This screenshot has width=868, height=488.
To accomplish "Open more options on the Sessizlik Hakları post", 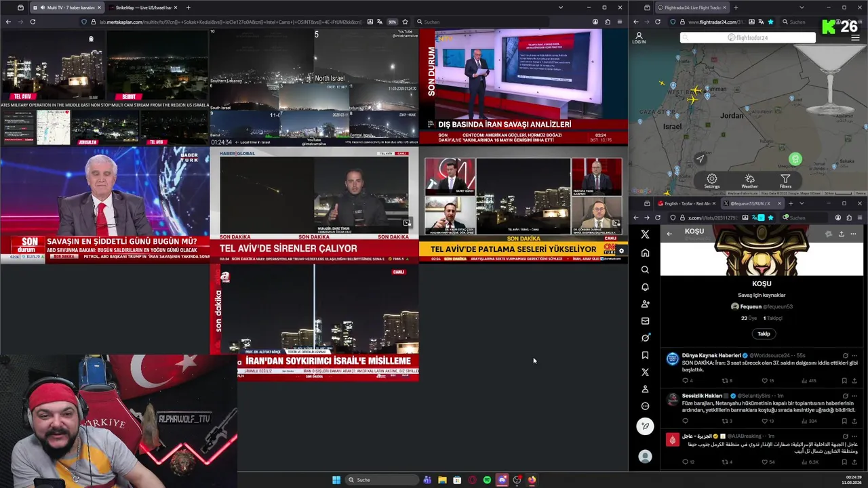I will coord(855,396).
